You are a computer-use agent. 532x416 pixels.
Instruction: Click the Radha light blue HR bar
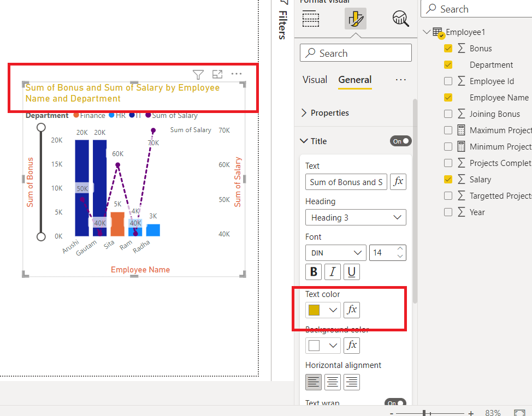coord(153,230)
